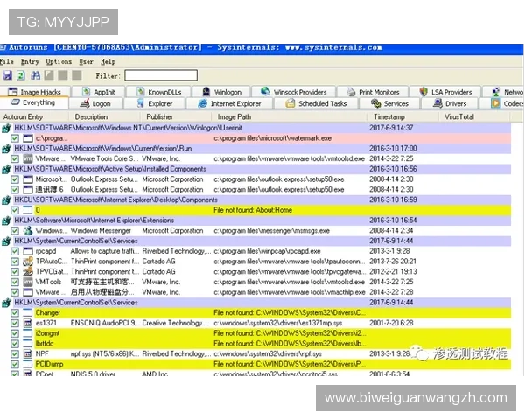Open the Options menu
Screen dimensions: 525x420
tap(59, 61)
